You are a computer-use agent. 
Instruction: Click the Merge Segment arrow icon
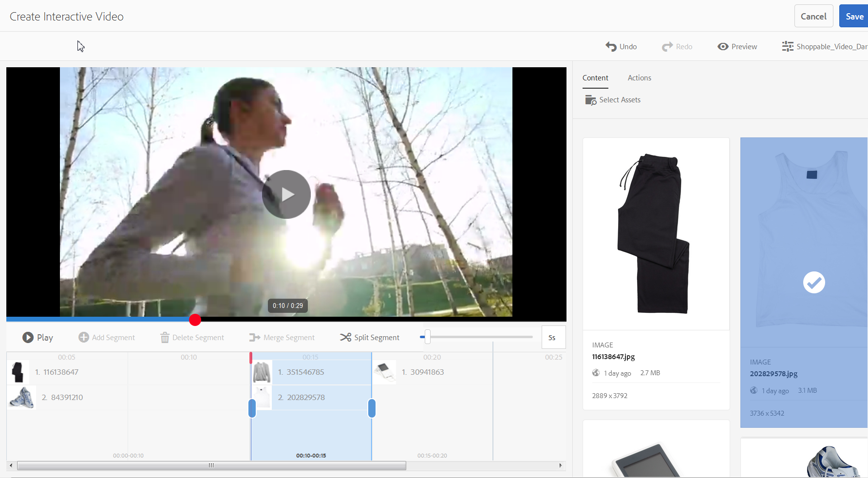tap(254, 337)
